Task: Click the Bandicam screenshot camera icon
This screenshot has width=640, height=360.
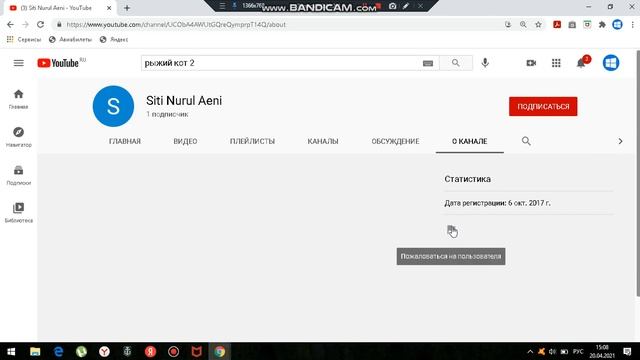Action: pyautogui.click(x=392, y=6)
